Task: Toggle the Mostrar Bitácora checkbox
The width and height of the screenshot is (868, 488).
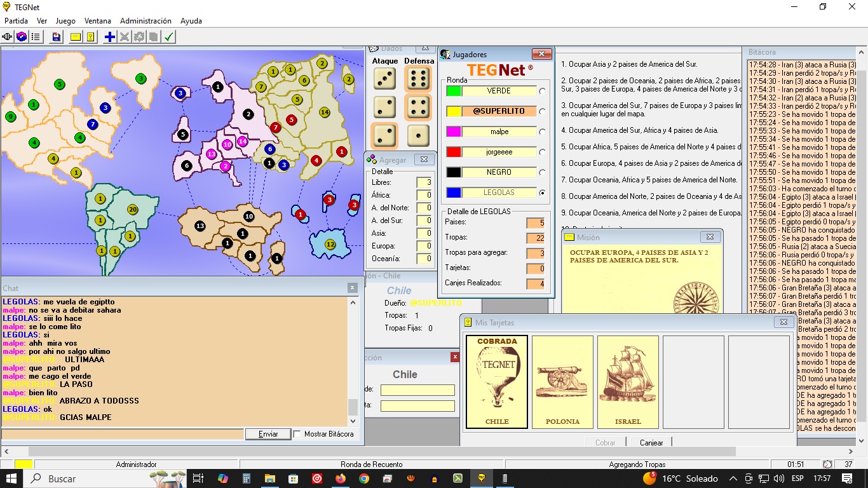Action: point(297,434)
